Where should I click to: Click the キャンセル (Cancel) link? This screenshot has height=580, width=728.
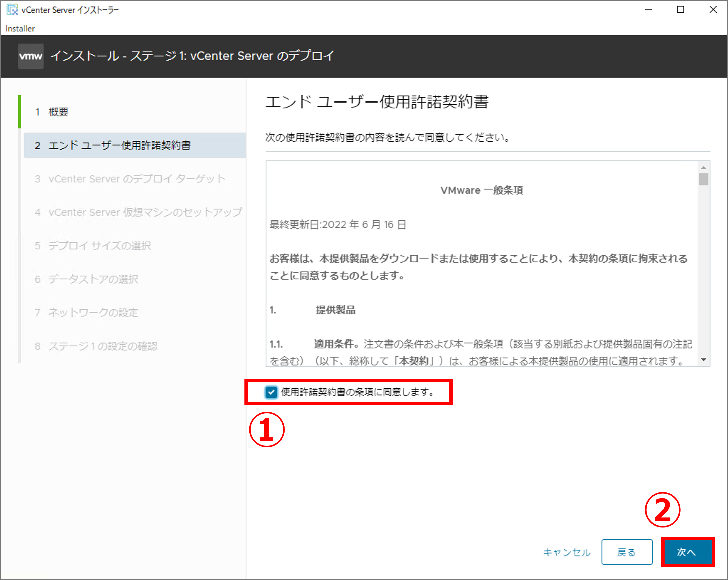click(x=567, y=552)
